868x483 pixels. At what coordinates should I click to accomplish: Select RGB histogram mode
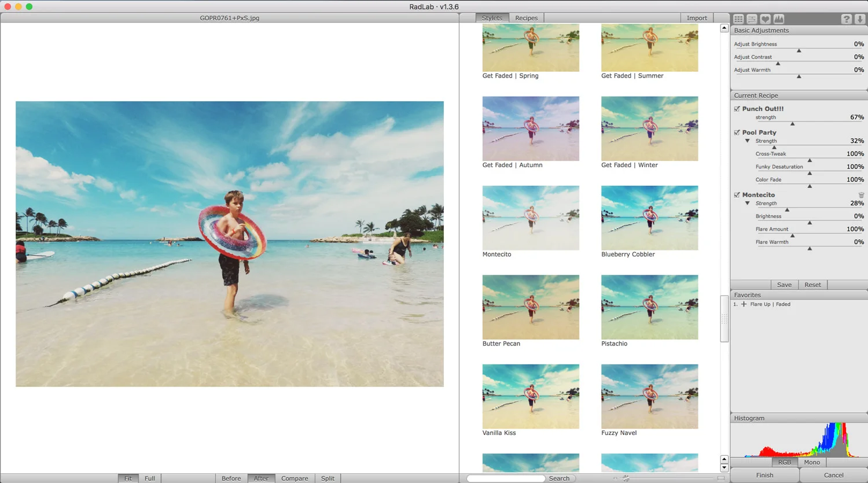(x=785, y=462)
